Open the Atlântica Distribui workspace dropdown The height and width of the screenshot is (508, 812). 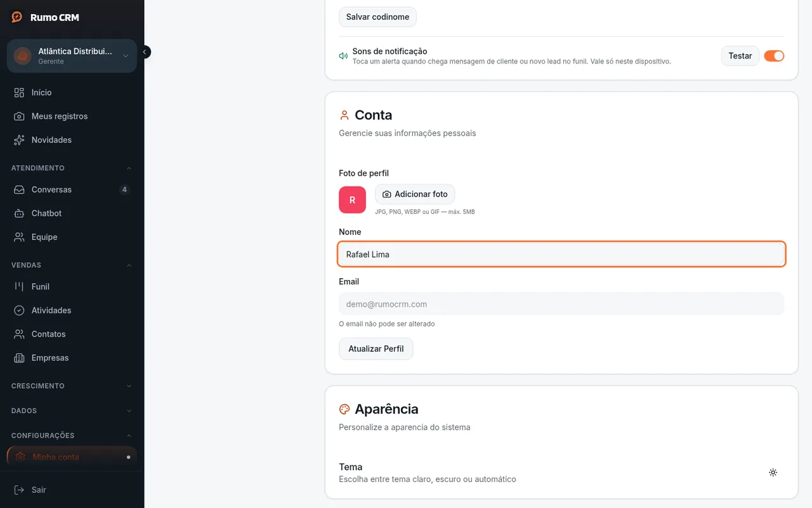coord(72,56)
